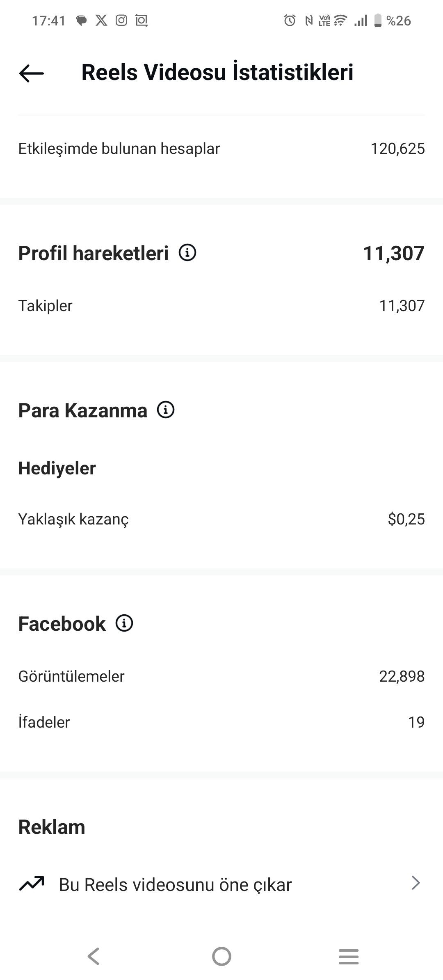This screenshot has height=980, width=443.
Task: Tap the Instagram notification icon in status bar
Action: tap(121, 20)
